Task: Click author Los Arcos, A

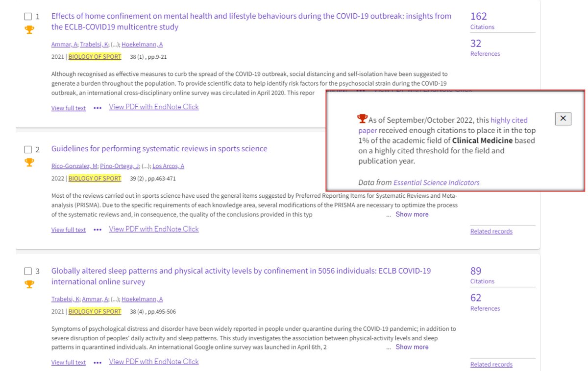Action: 168,166
